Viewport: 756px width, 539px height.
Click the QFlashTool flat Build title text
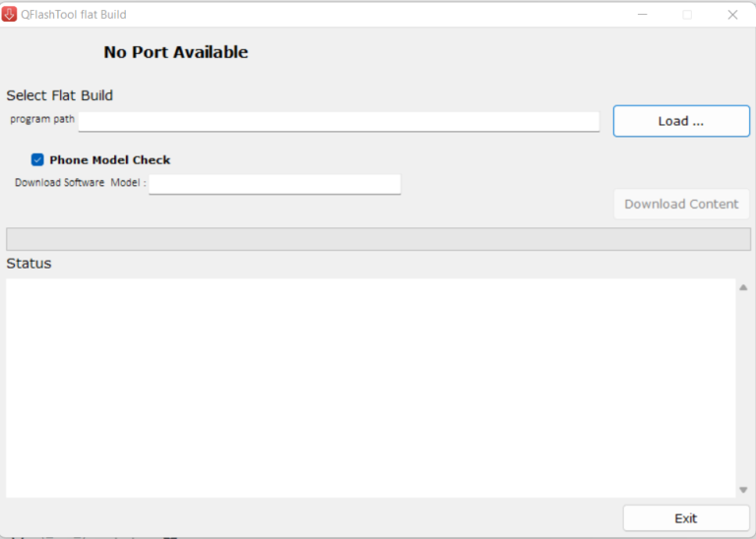pos(73,15)
